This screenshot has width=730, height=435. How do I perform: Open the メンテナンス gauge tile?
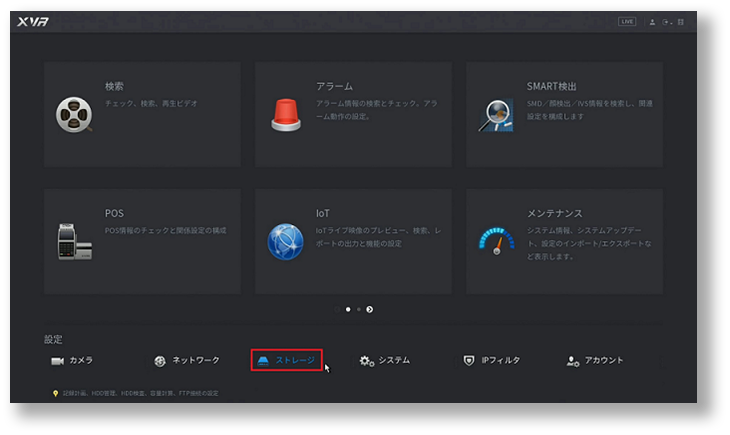[x=564, y=241]
